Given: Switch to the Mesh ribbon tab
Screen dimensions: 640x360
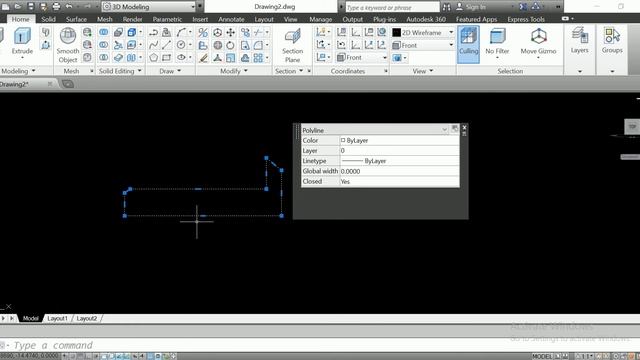Looking at the screenshot, I should (104, 19).
